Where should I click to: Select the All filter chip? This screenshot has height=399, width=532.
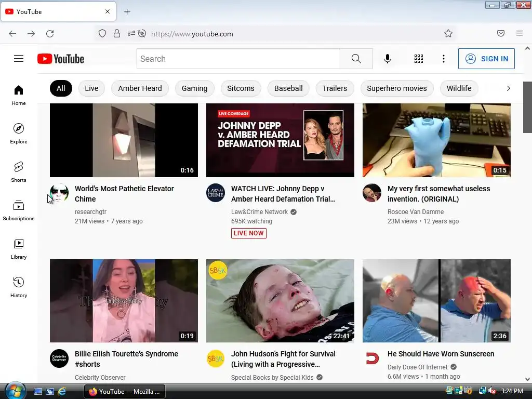61,88
